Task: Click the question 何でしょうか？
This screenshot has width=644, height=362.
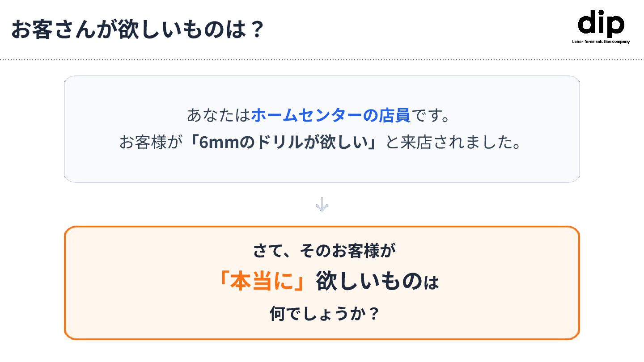Action: click(325, 314)
